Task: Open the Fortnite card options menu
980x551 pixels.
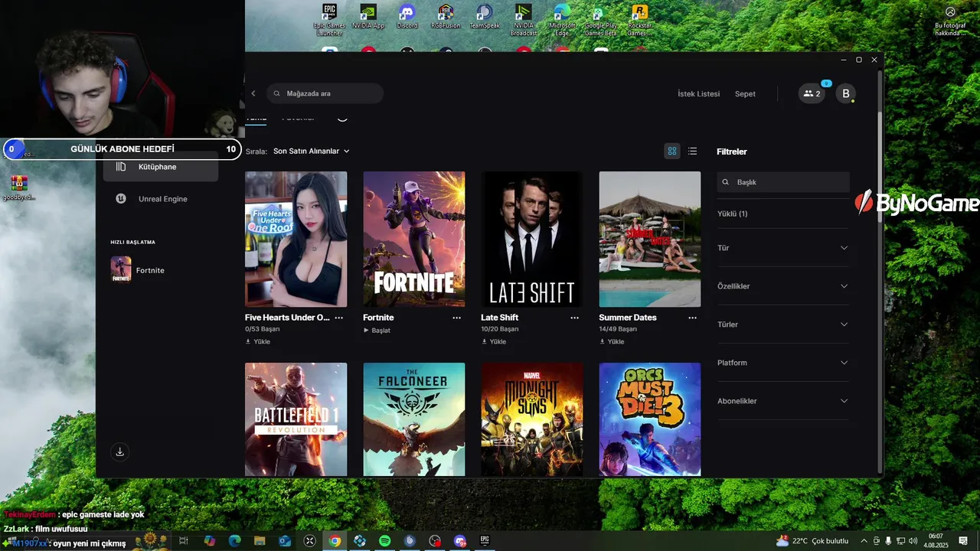Action: click(x=457, y=318)
